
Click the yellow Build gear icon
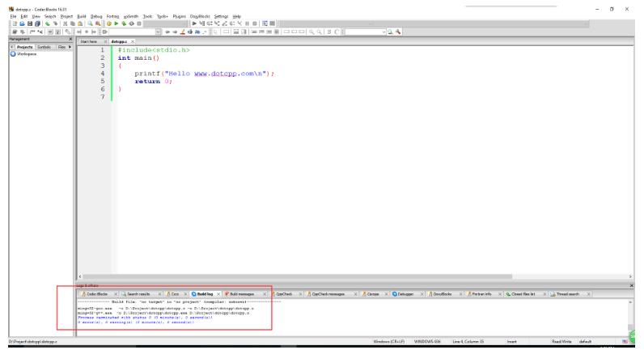tap(108, 24)
